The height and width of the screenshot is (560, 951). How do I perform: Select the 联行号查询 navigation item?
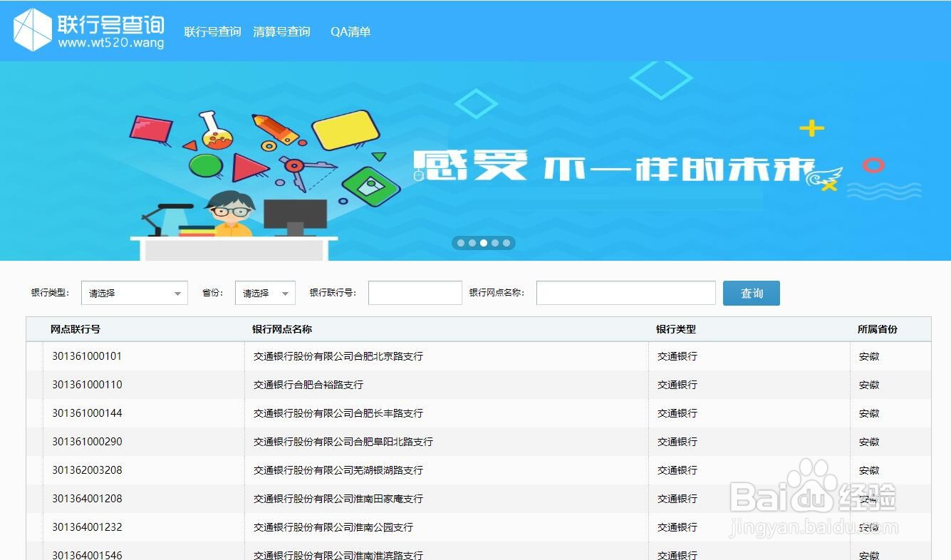click(212, 32)
